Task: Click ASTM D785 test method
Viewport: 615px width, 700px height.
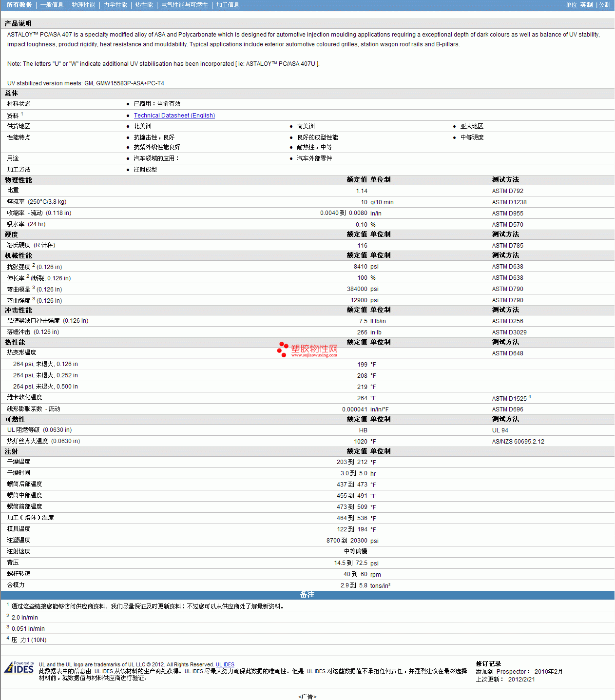Action: coord(507,246)
